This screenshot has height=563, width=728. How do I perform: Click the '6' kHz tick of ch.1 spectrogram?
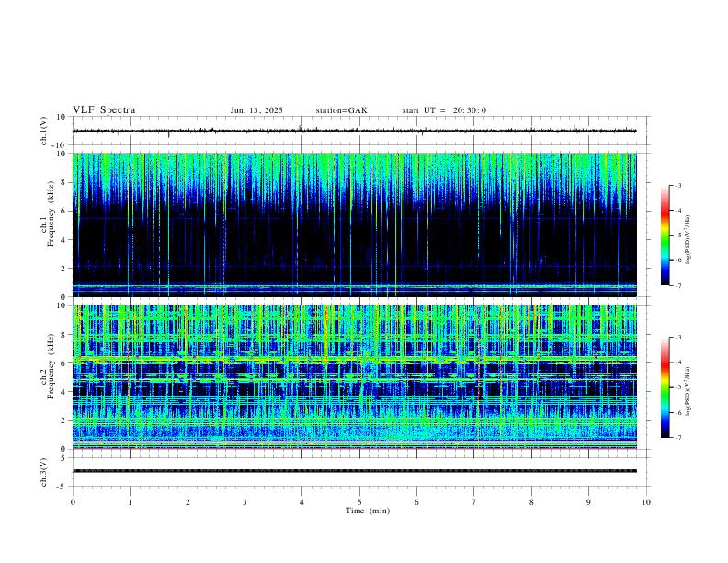coord(63,211)
